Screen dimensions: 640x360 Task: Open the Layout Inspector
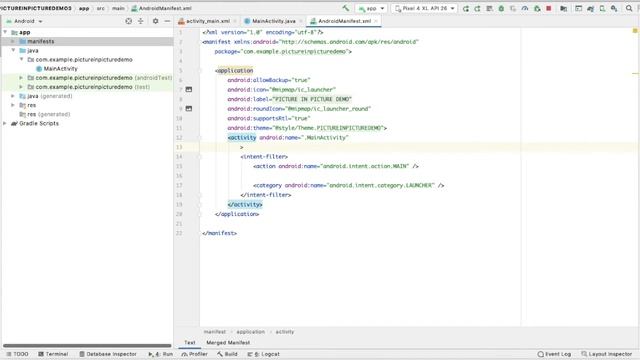[607, 354]
